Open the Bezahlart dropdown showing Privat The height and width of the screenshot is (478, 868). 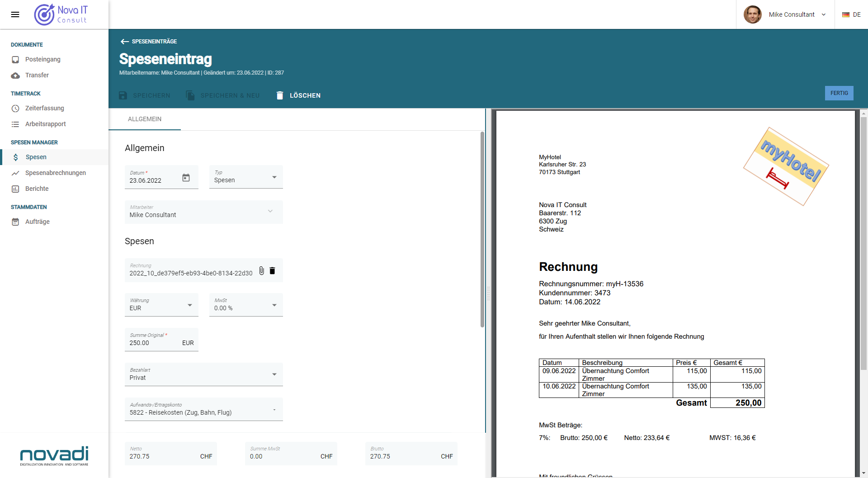tap(204, 374)
